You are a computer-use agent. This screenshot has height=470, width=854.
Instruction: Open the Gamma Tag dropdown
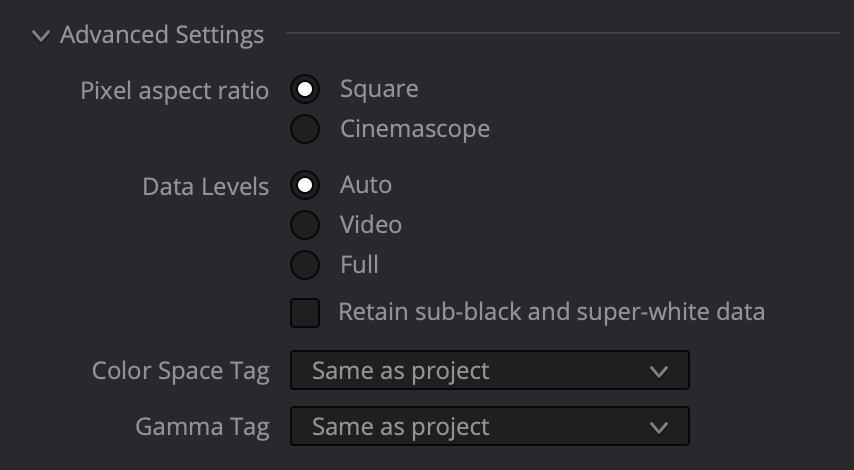pos(490,426)
